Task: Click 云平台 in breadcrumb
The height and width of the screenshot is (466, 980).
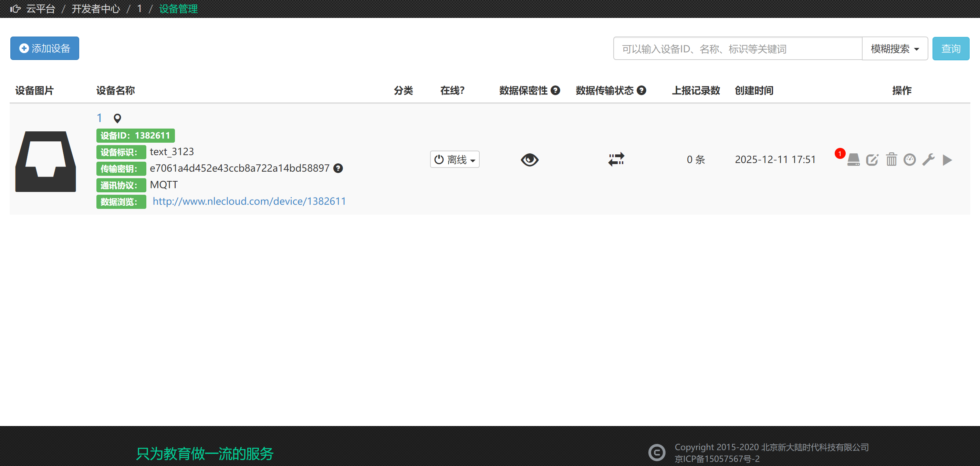Action: click(40, 9)
